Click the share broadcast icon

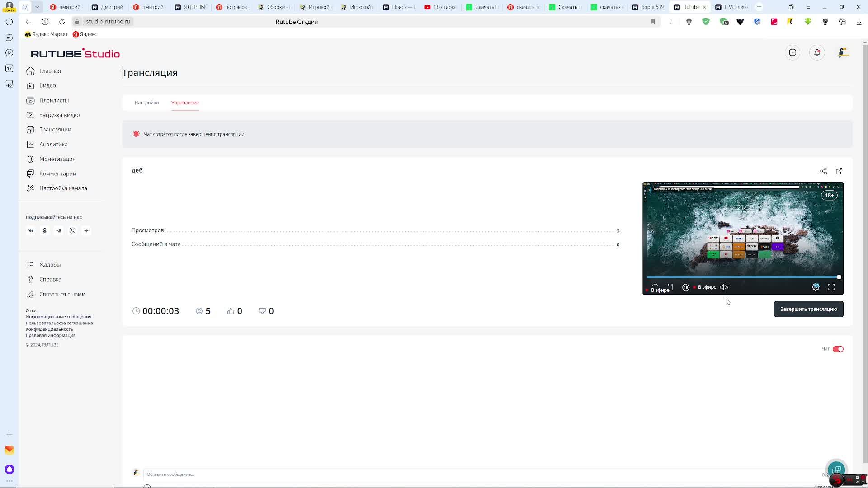(x=823, y=171)
